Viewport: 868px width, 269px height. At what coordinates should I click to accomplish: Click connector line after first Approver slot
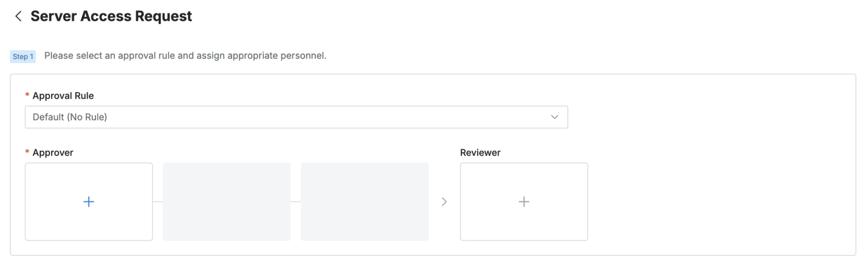[158, 201]
